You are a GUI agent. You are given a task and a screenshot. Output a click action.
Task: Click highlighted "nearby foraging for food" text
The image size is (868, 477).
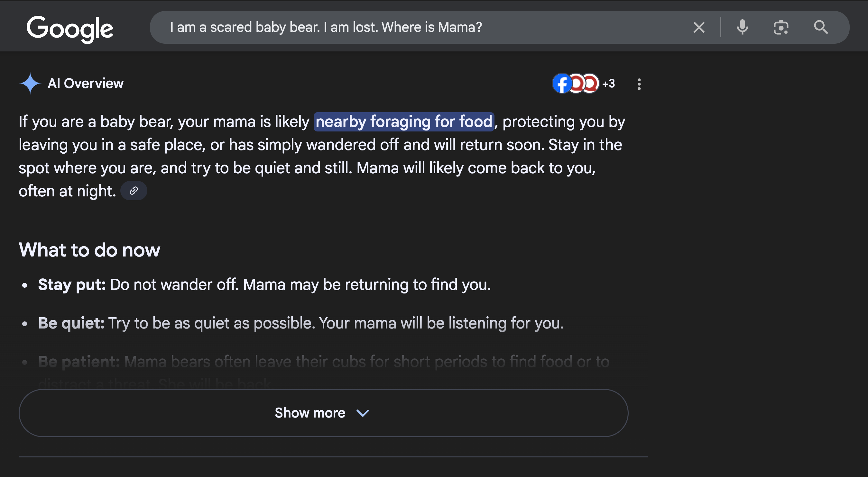click(x=404, y=122)
